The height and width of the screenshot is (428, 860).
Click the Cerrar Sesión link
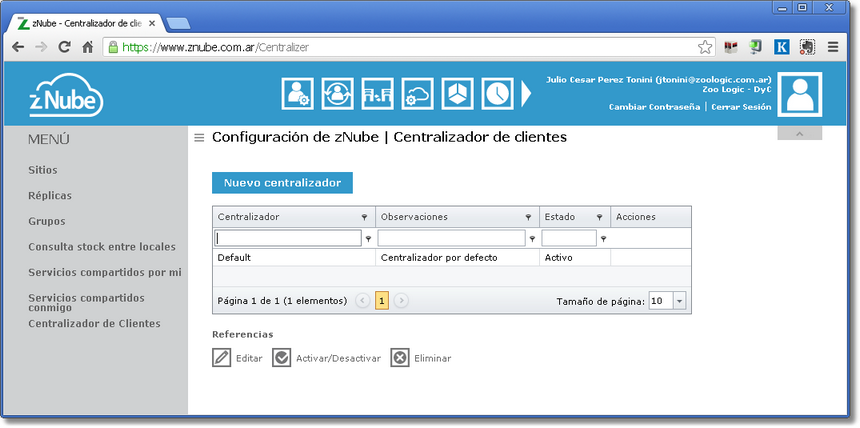pos(741,107)
